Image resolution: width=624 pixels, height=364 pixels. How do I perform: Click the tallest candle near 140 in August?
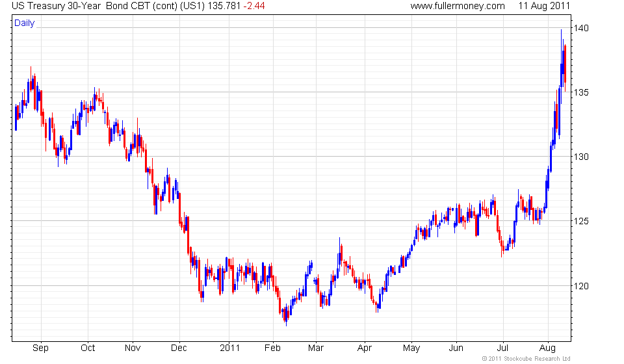point(562,66)
